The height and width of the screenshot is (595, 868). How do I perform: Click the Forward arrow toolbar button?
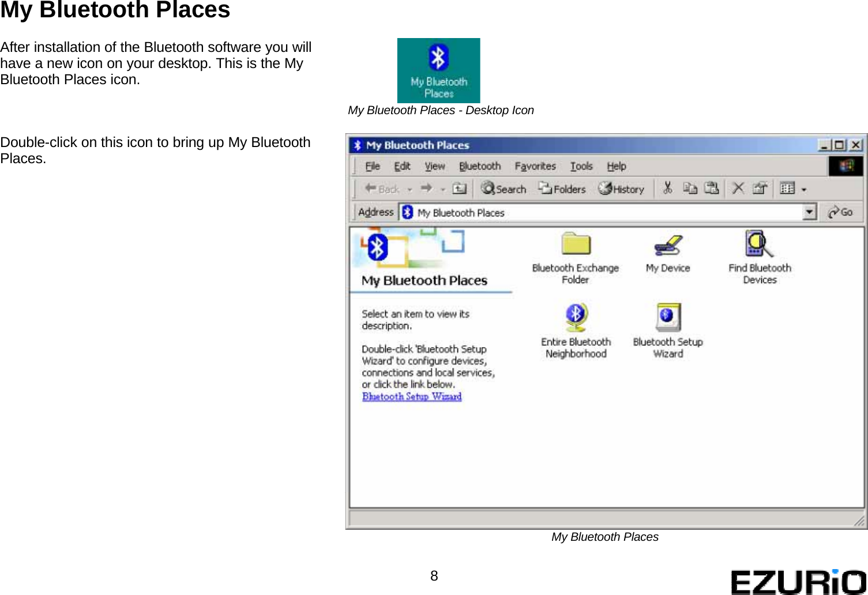427,188
